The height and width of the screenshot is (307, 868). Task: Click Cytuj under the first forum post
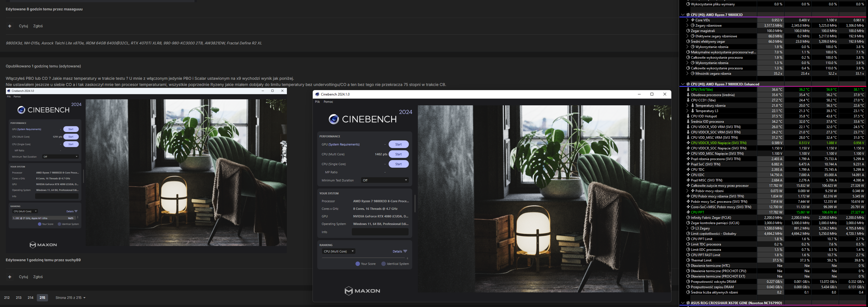click(x=23, y=26)
